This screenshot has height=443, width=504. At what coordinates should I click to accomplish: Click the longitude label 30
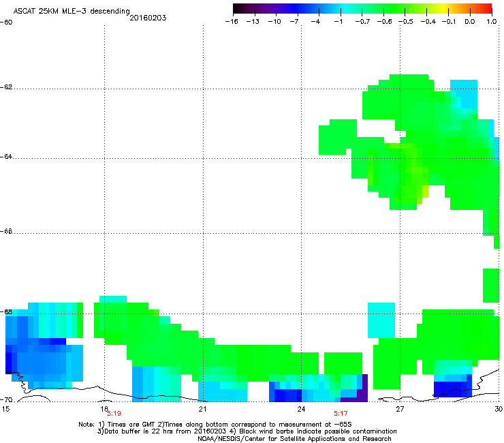point(499,409)
